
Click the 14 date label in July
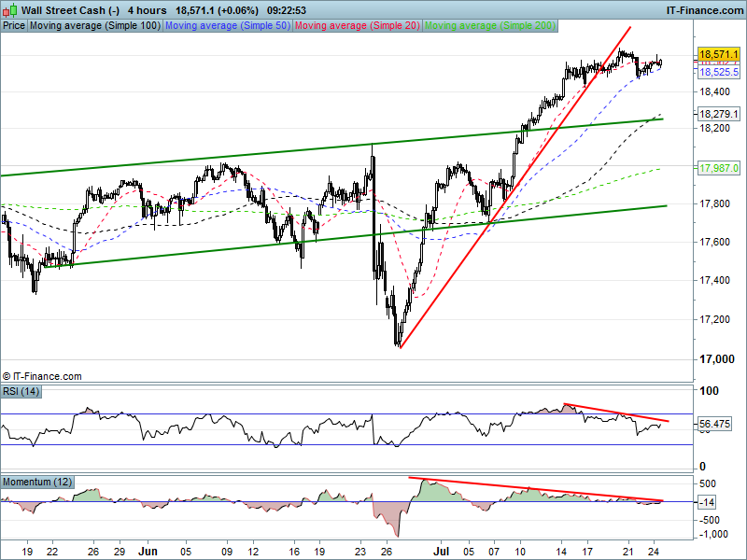tap(562, 552)
